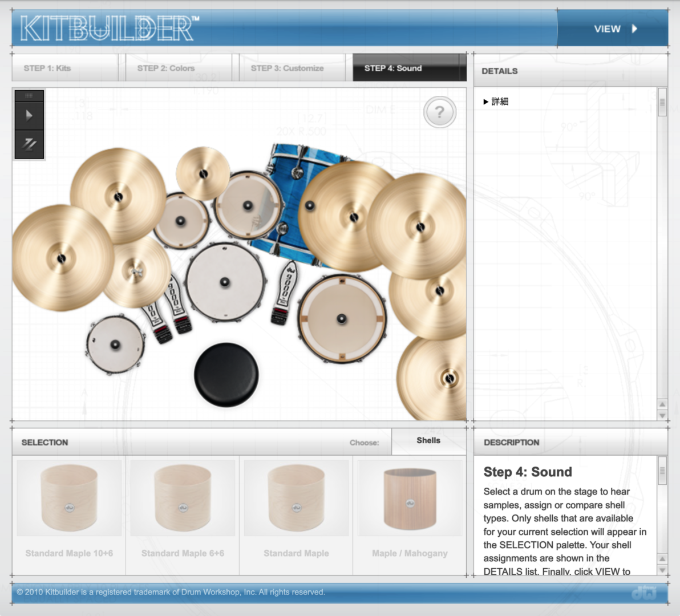Click the KITBUILDER logo
This screenshot has height=616, width=680.
coord(110,29)
